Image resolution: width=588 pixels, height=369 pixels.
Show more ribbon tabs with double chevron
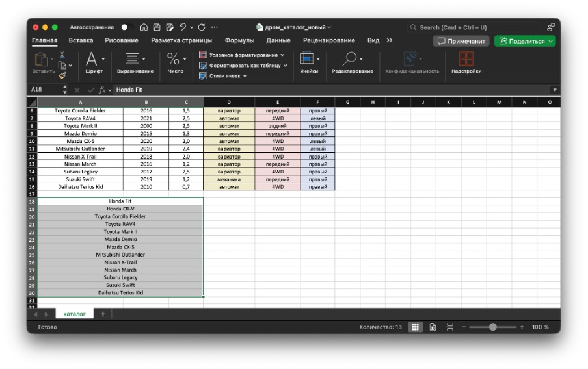pyautogui.click(x=390, y=40)
